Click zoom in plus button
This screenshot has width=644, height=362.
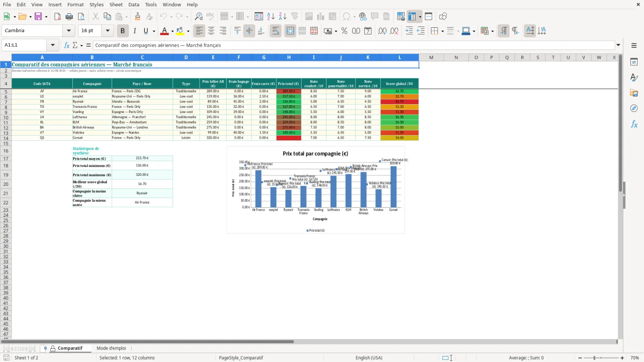point(622,358)
